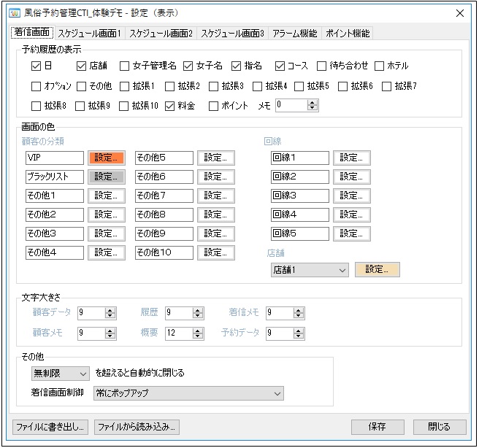Open 常にポップアップ dropdown
The width and height of the screenshot is (479, 448).
(188, 394)
